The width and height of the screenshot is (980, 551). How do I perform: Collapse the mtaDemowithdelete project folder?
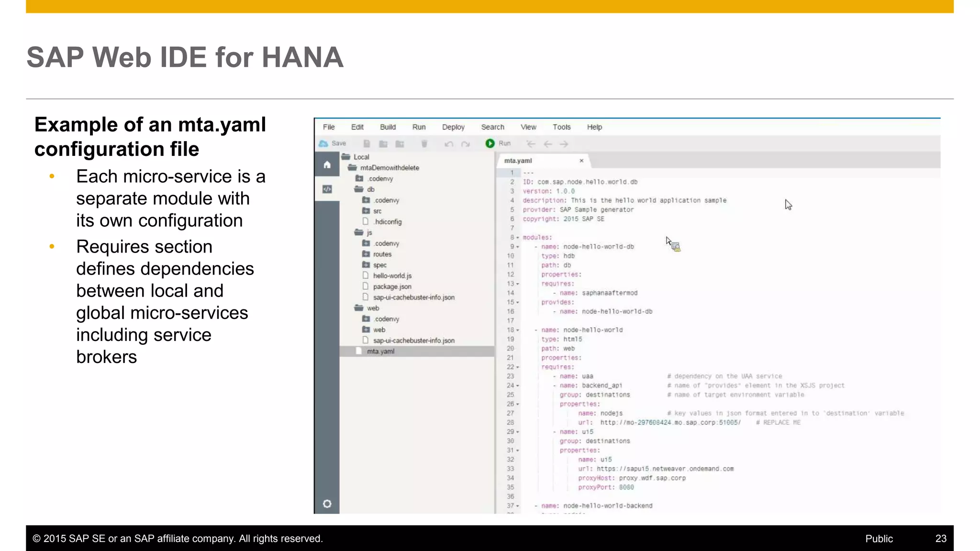(353, 168)
